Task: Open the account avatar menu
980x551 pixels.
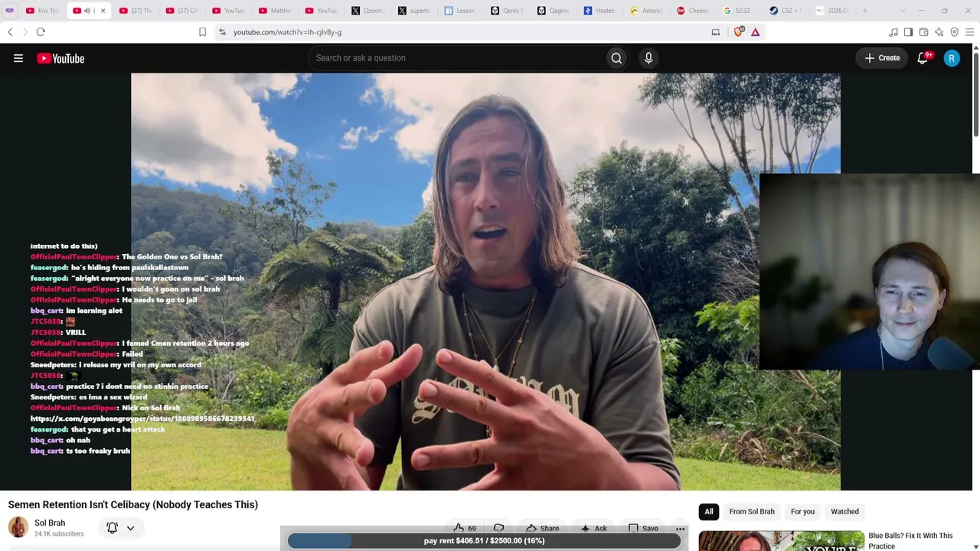Action: (952, 58)
